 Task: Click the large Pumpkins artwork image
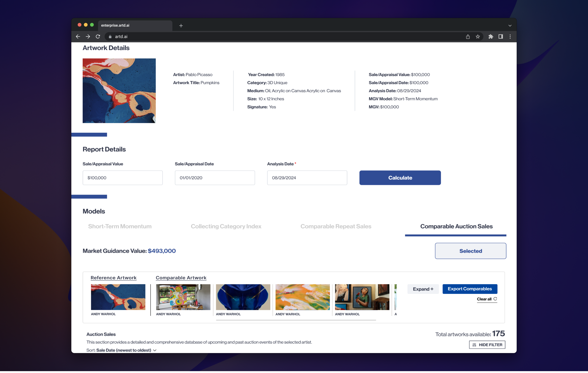(x=119, y=91)
